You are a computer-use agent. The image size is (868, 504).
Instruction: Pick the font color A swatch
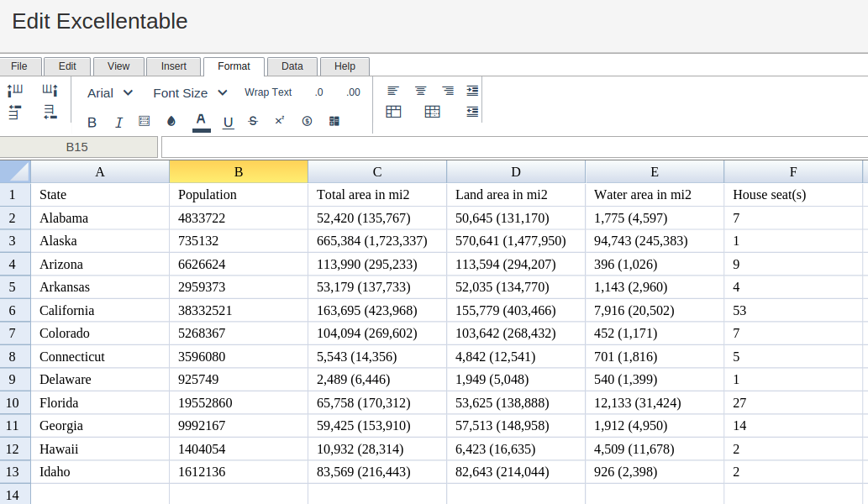pos(201,121)
